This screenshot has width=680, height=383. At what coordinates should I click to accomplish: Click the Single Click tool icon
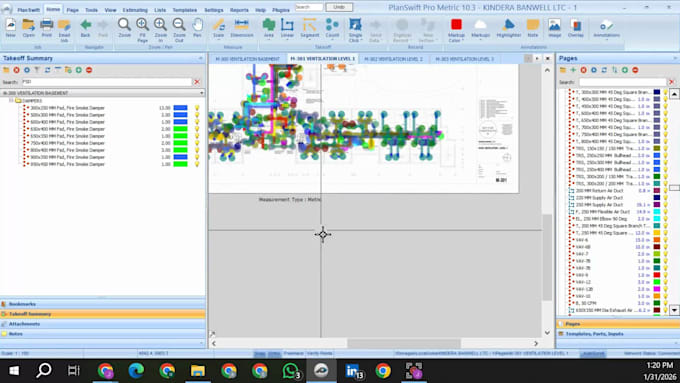point(355,24)
